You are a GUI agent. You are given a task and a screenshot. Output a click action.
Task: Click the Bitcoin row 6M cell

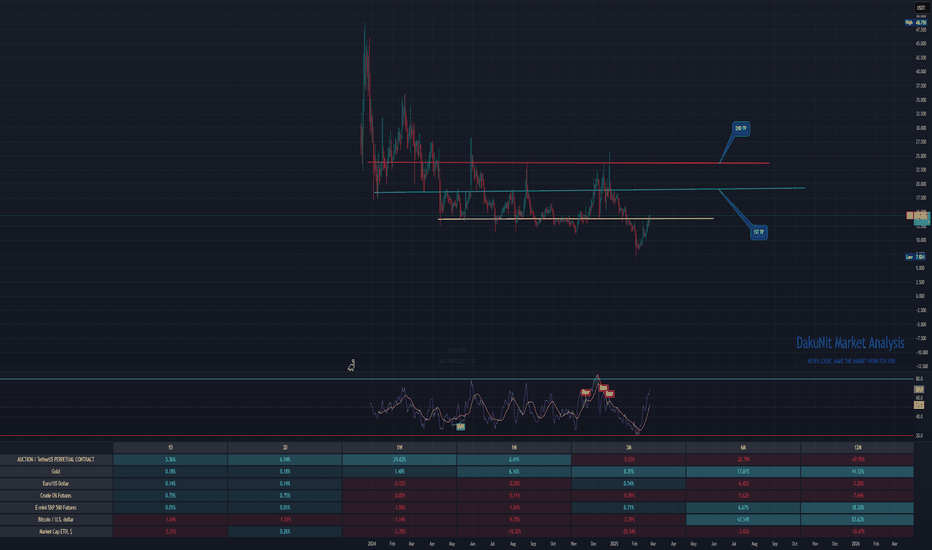click(743, 520)
